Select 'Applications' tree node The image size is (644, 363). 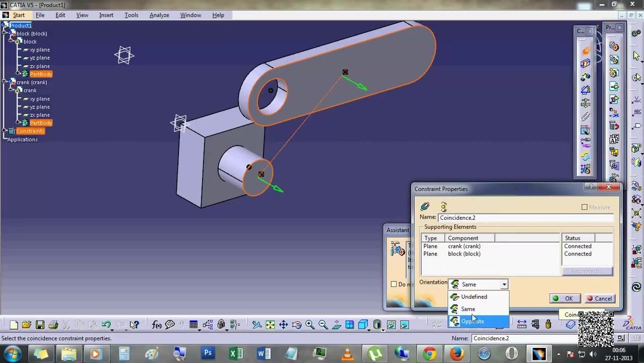tap(22, 140)
